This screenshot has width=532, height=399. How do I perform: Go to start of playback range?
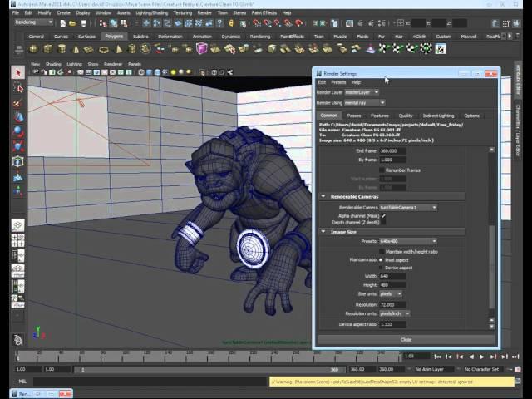pyautogui.click(x=438, y=357)
